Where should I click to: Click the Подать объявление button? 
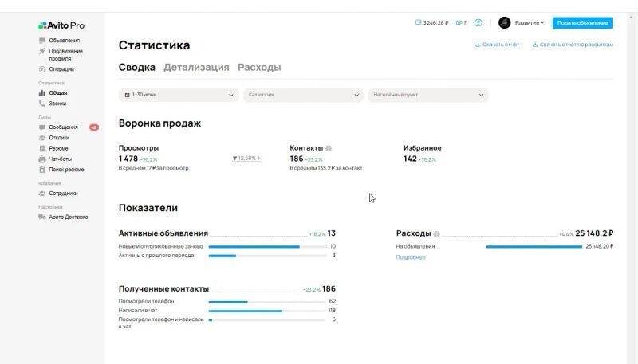pyautogui.click(x=582, y=23)
